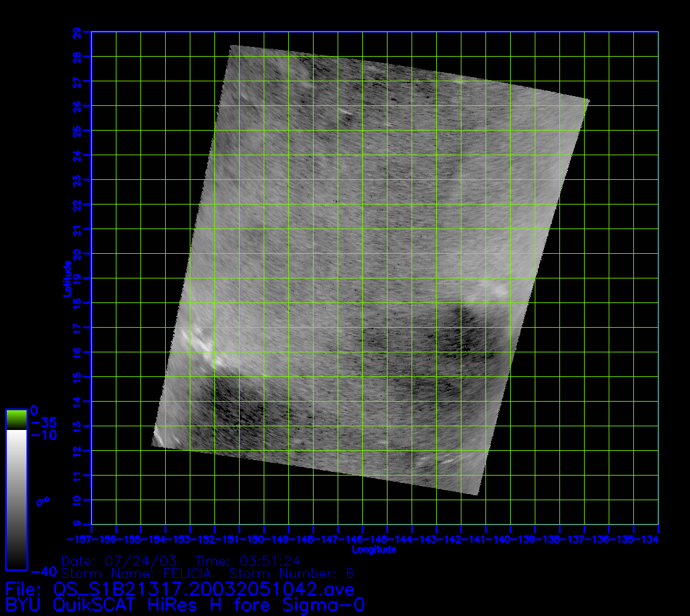
Task: Click the sigma-0 symbol beside the color bar
Action: pos(43,501)
